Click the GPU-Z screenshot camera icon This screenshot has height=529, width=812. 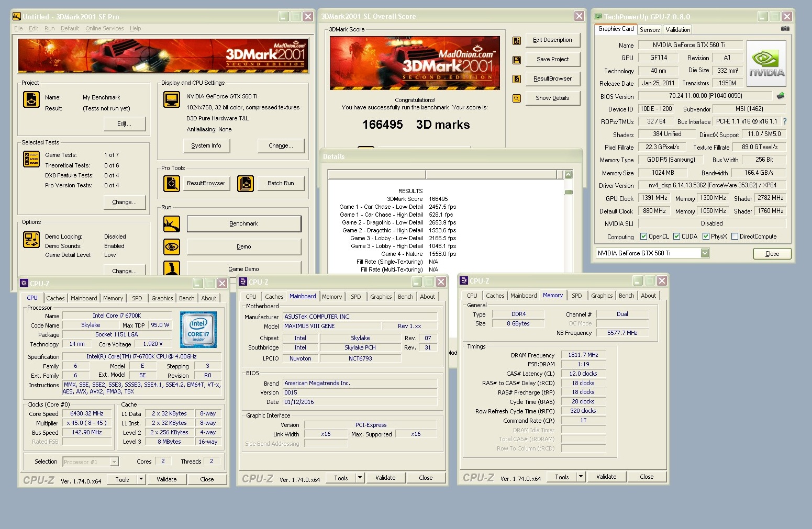[x=785, y=29]
